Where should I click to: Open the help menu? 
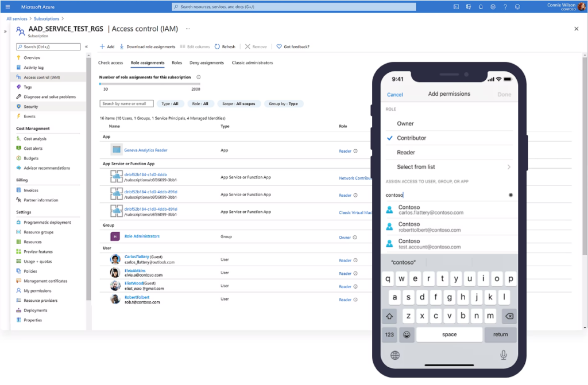tap(505, 6)
